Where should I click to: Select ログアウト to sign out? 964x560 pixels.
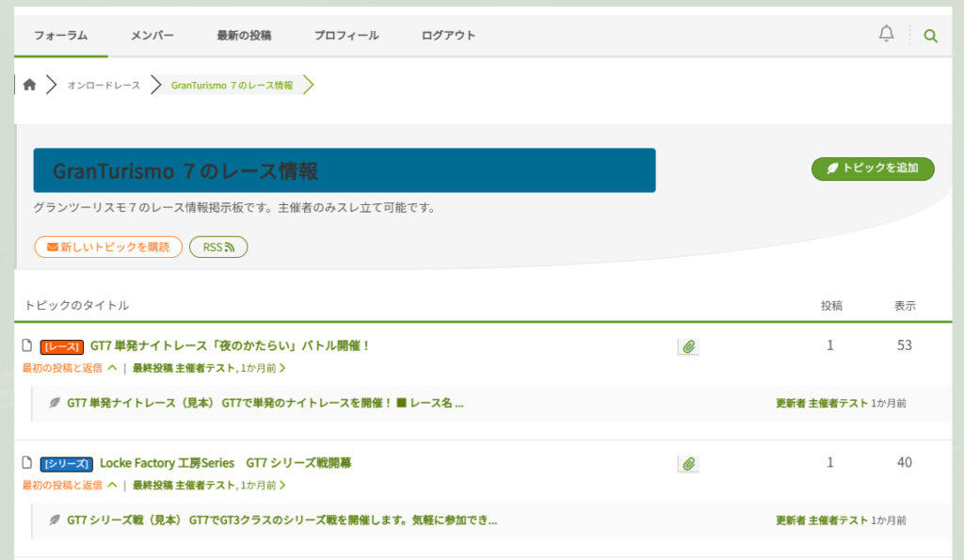point(448,36)
